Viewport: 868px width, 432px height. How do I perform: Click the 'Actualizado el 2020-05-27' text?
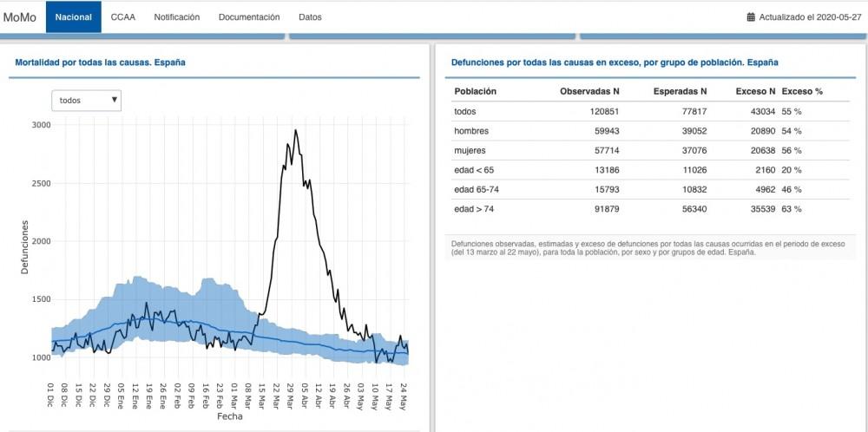808,17
